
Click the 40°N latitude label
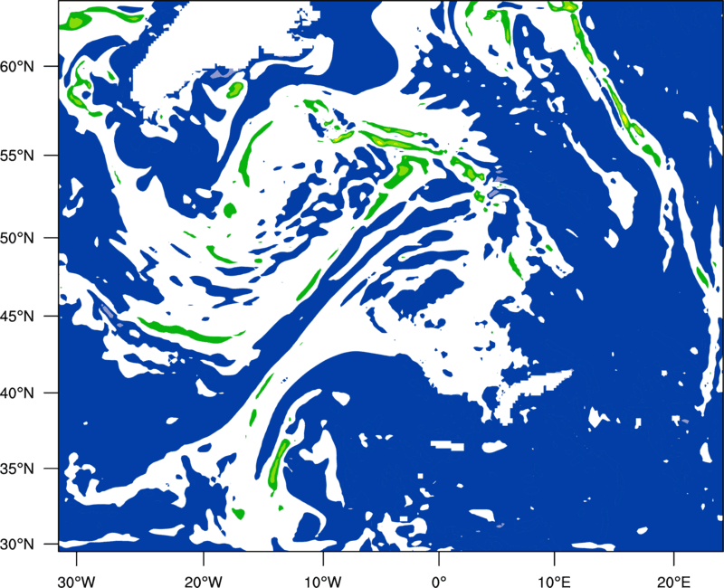click(17, 394)
